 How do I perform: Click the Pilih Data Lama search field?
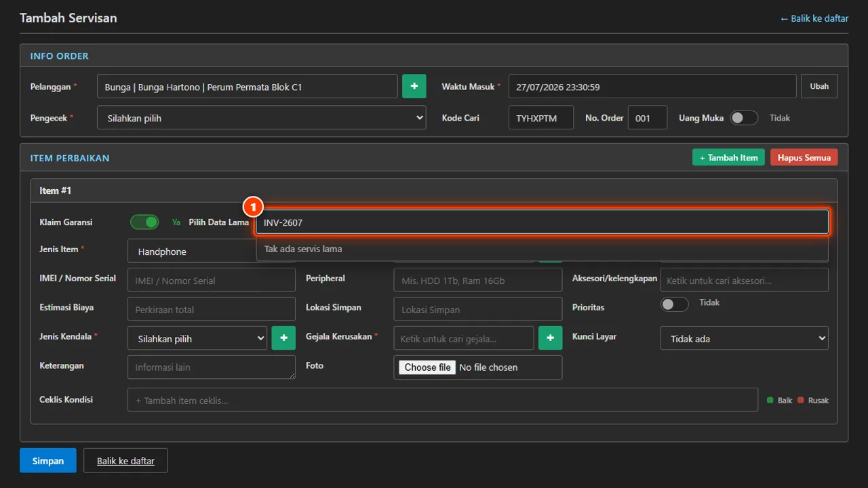[x=542, y=222]
